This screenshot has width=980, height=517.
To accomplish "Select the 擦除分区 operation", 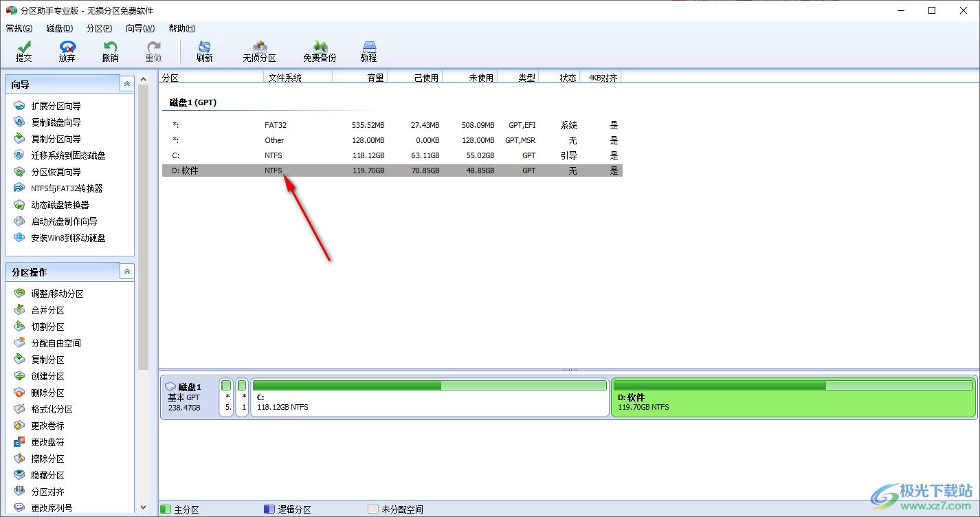I will (x=39, y=459).
